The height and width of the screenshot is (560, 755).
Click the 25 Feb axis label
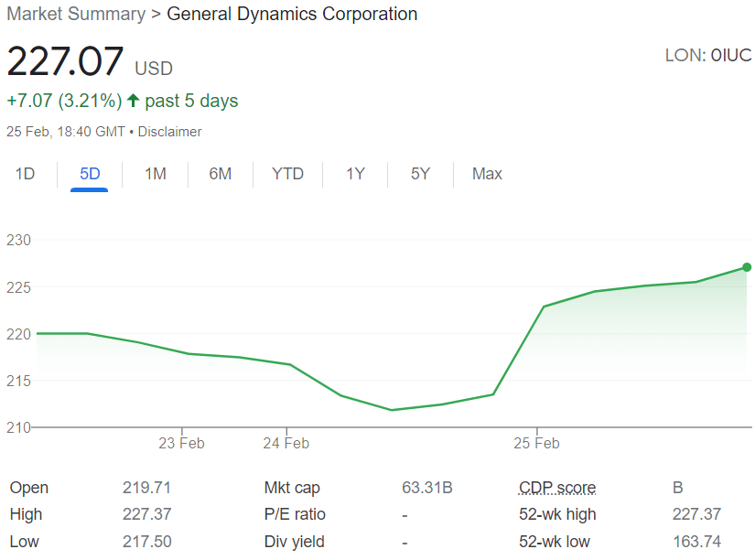click(x=536, y=443)
